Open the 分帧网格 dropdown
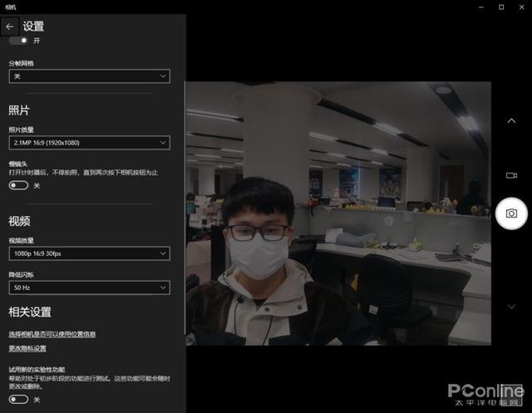 pyautogui.click(x=89, y=76)
